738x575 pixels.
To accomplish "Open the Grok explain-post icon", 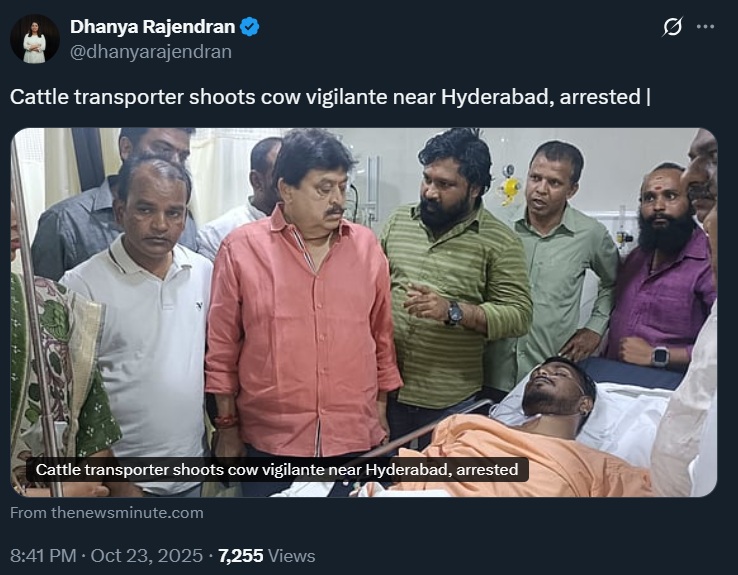I will click(672, 27).
